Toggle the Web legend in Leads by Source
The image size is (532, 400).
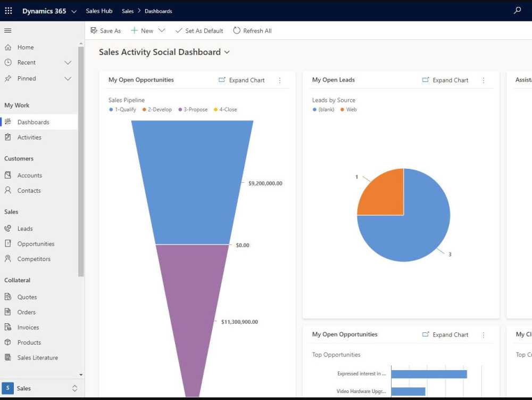pyautogui.click(x=350, y=109)
